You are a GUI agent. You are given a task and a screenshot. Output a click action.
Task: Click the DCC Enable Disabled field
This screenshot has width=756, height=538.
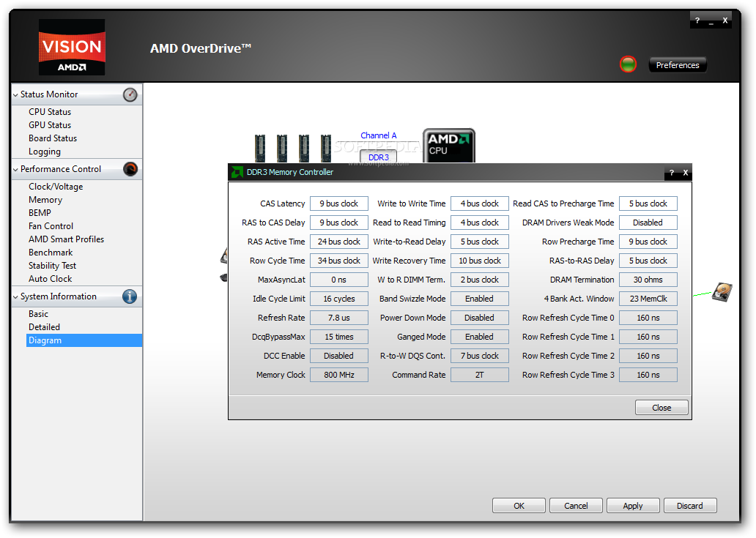[x=339, y=356]
